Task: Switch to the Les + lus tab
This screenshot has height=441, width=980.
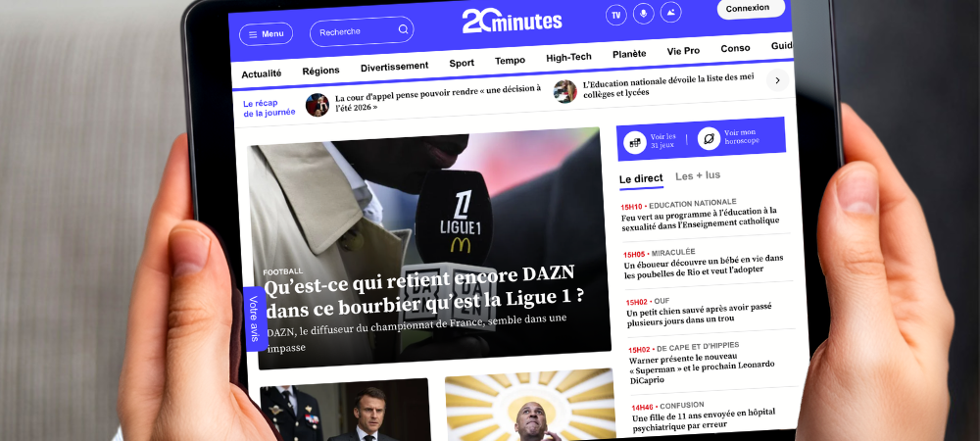Action: point(698,175)
